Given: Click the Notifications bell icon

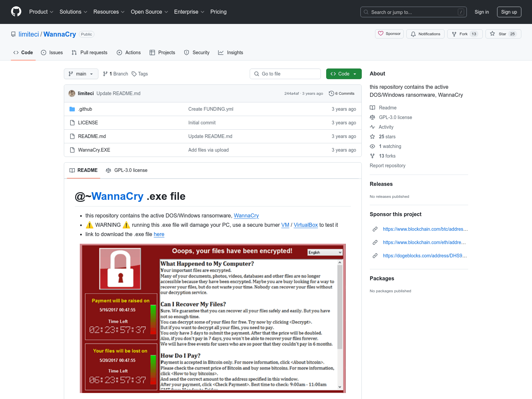Looking at the screenshot, I should pyautogui.click(x=413, y=34).
